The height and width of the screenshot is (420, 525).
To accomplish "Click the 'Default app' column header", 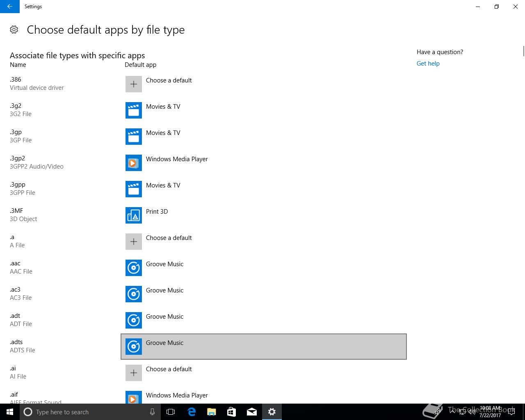I will click(x=140, y=65).
